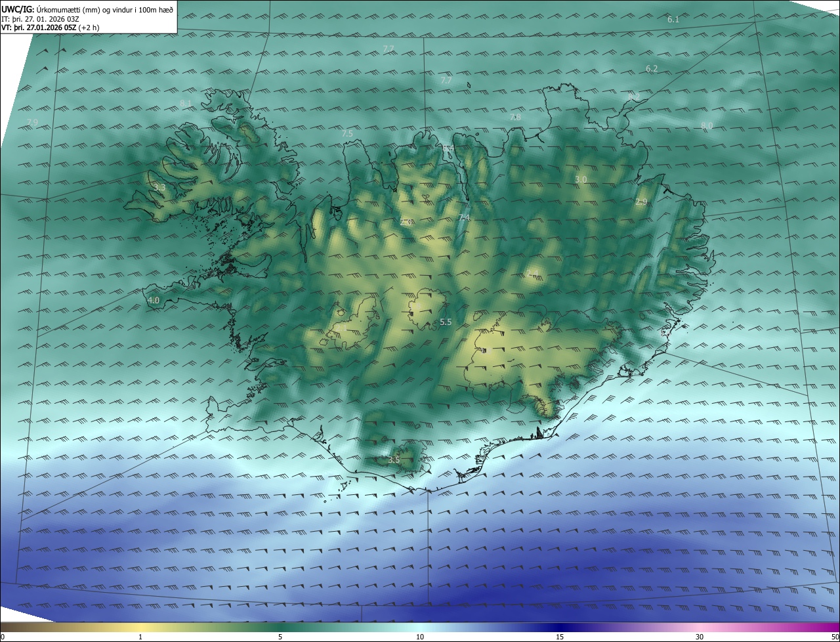Click the valid time line "VT: þri. 27.01.2026 05Z"
This screenshot has height=642, width=840.
(x=39, y=28)
